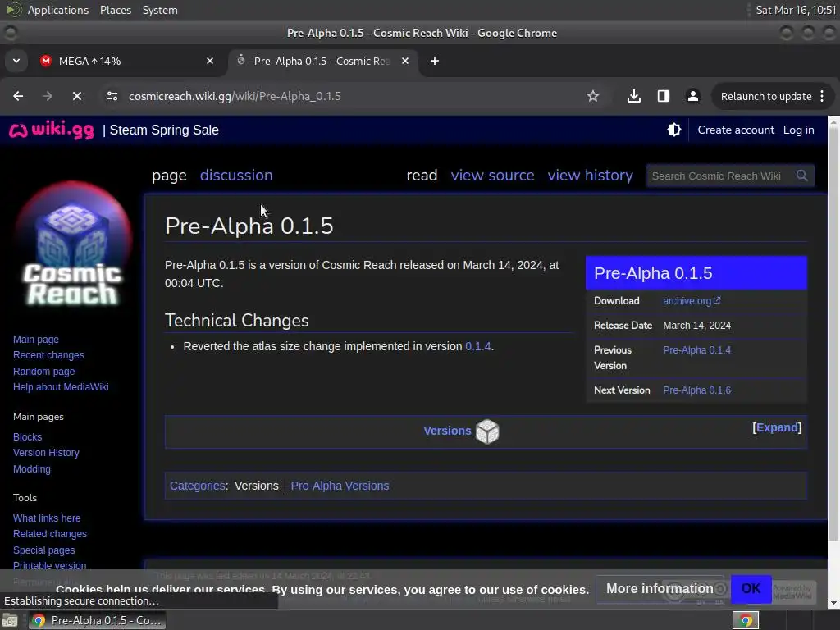Click Relaunch to update button
Screen dimensions: 840x630
coord(766,96)
